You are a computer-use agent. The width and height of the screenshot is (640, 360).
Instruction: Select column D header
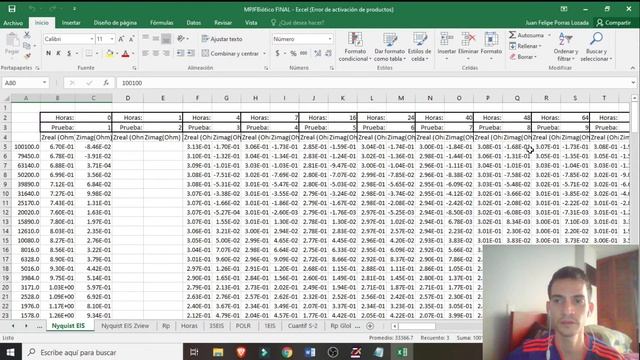tap(128, 98)
